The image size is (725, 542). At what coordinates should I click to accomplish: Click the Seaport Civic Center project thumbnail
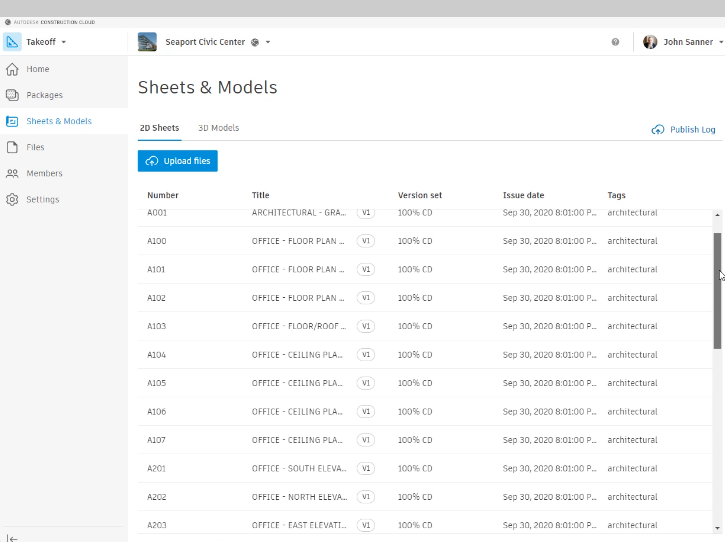147,42
